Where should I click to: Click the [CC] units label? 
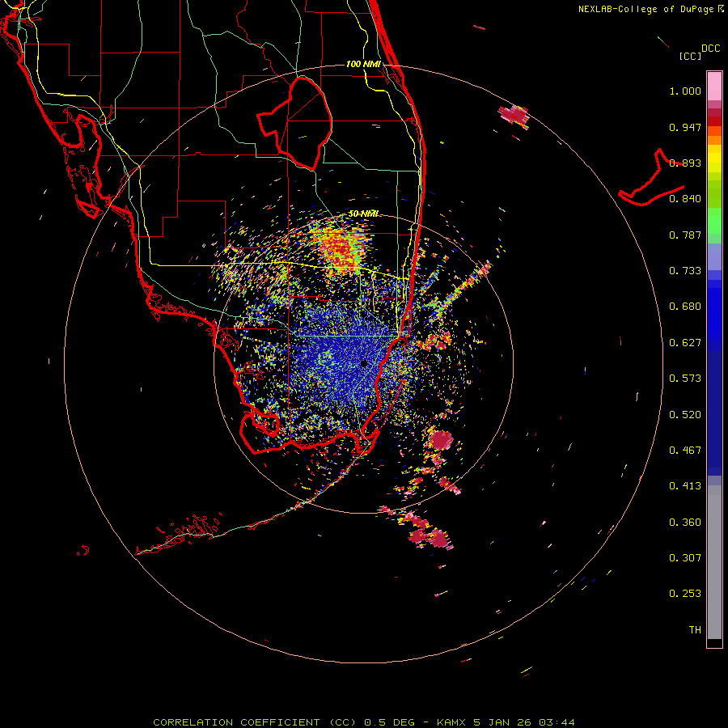pos(690,56)
